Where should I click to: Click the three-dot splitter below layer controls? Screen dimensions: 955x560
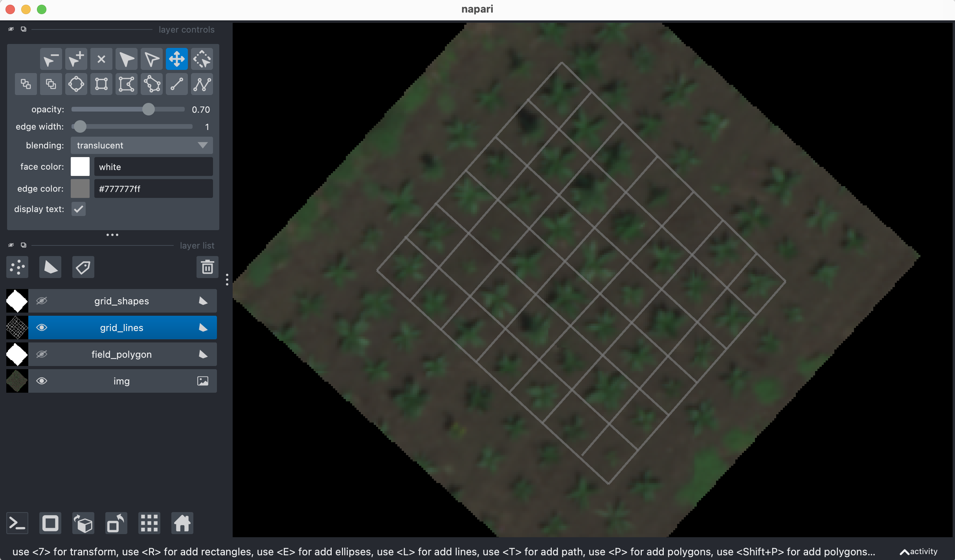tap(112, 235)
